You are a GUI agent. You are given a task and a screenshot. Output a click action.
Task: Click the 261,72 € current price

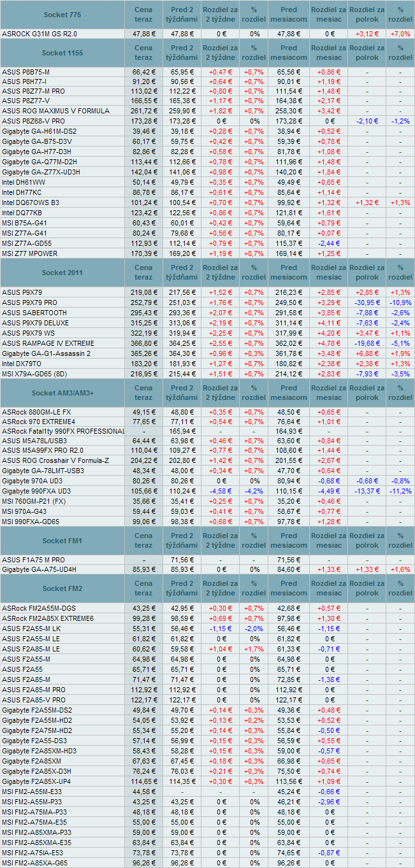click(144, 111)
